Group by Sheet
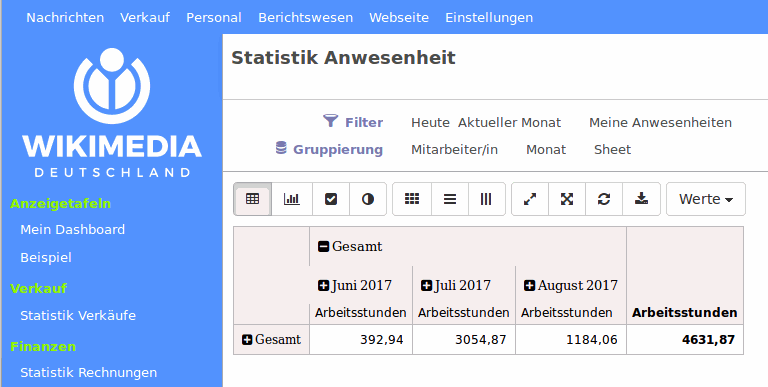The height and width of the screenshot is (387, 768). point(613,149)
